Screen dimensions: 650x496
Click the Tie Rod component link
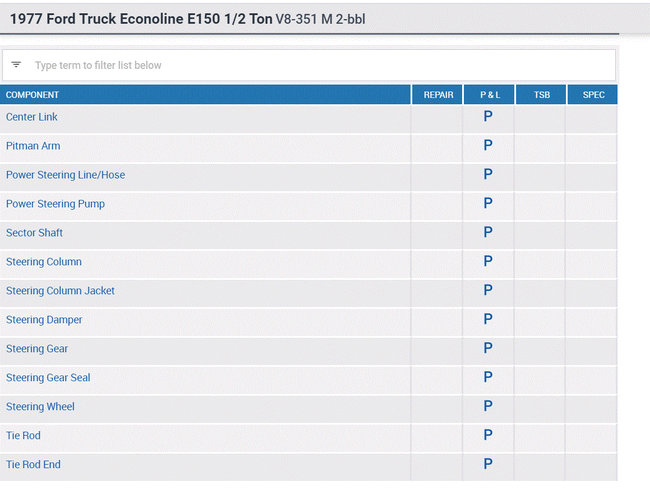click(23, 436)
